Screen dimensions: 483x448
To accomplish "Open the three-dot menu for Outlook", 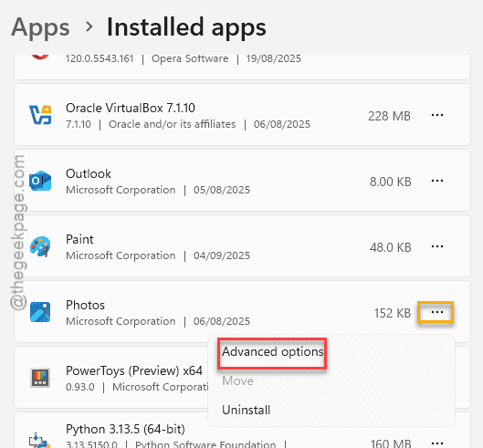I will coord(437,181).
